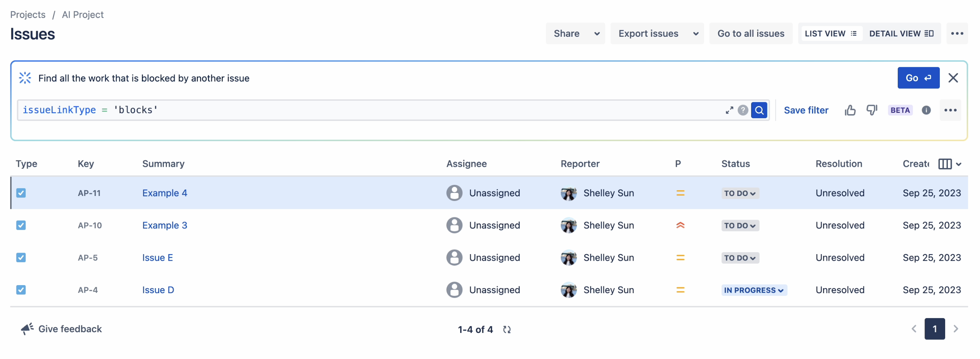Open JQL syntax help
Viewport: 980px width, 359px height.
(x=743, y=110)
